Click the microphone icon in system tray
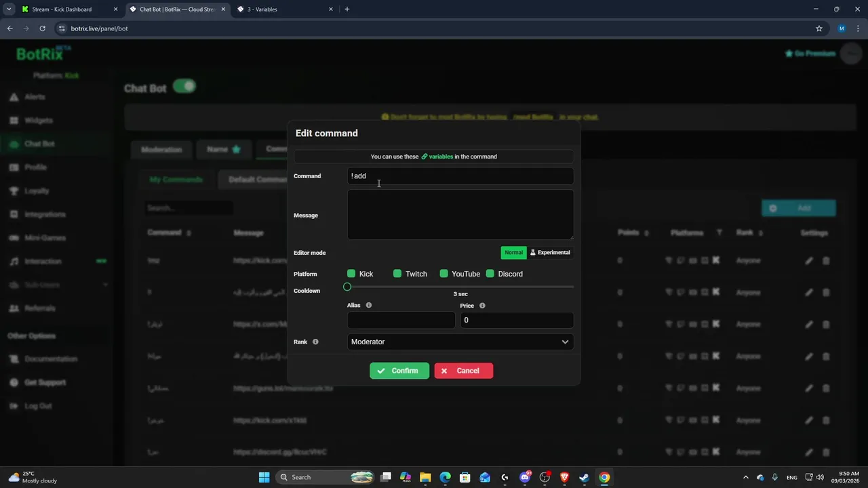The width and height of the screenshot is (868, 488). [774, 477]
